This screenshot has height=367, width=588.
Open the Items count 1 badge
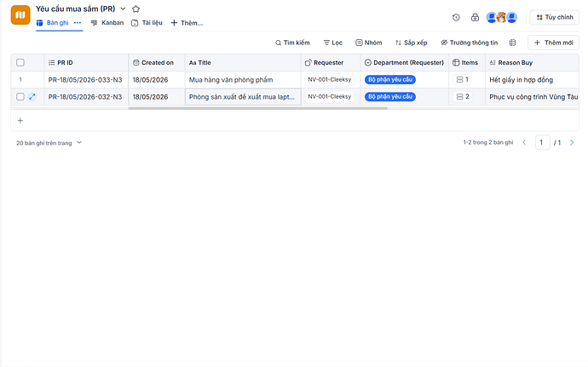(x=463, y=79)
